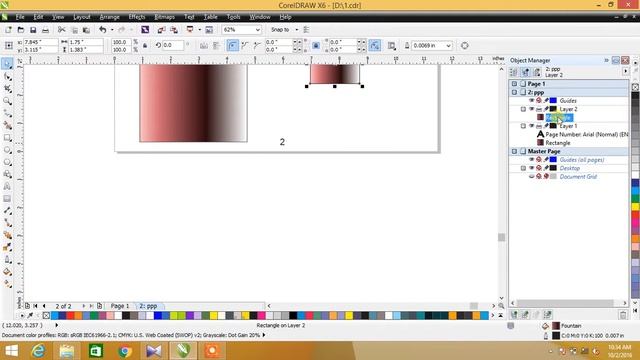This screenshot has height=360, width=640.
Task: Select the Freehand drawing tool
Action: pyautogui.click(x=7, y=113)
